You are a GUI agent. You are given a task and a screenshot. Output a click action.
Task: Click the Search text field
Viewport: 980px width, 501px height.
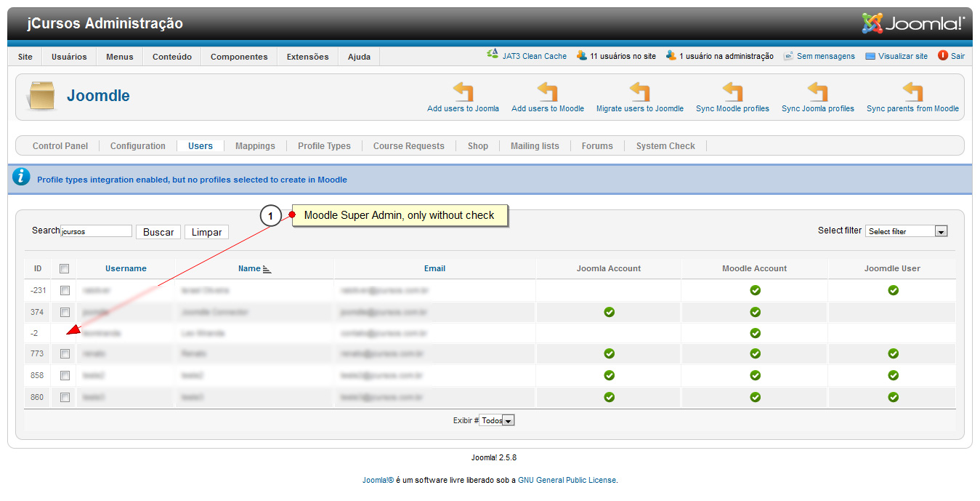(x=96, y=231)
